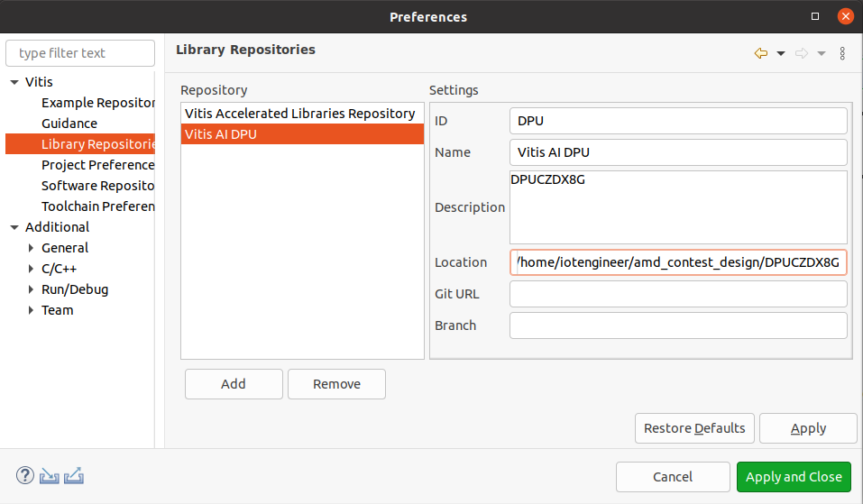Expand the C/C++ preferences node
This screenshot has width=863, height=504.
point(32,269)
